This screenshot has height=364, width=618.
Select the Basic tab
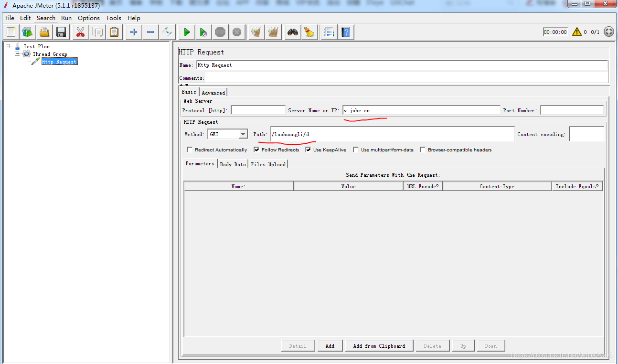189,92
